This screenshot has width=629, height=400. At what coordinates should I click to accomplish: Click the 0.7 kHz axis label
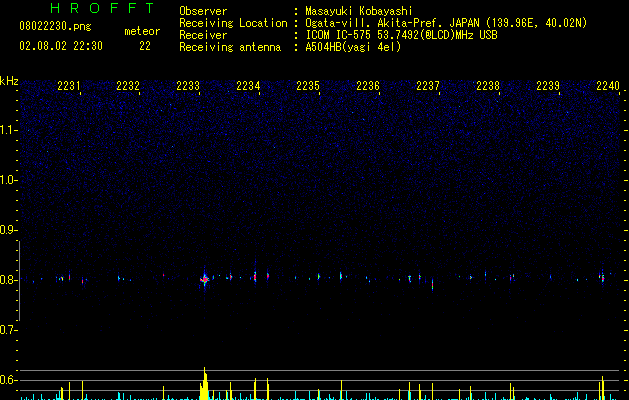(8, 330)
